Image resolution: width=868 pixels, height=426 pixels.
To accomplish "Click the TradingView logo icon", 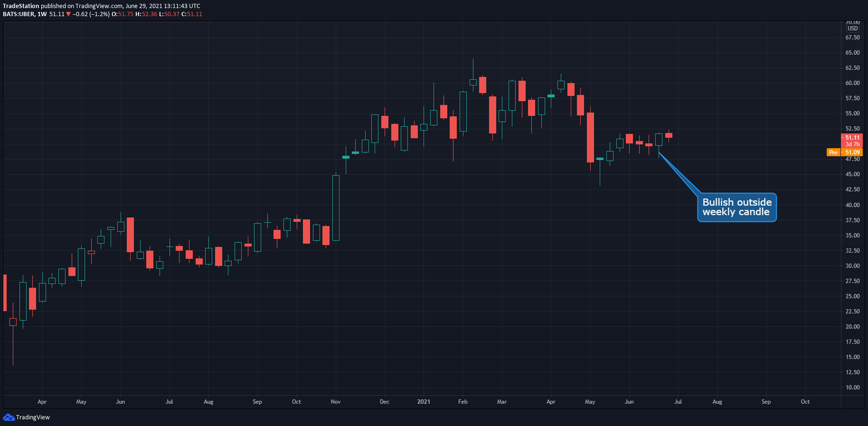I will coord(9,417).
